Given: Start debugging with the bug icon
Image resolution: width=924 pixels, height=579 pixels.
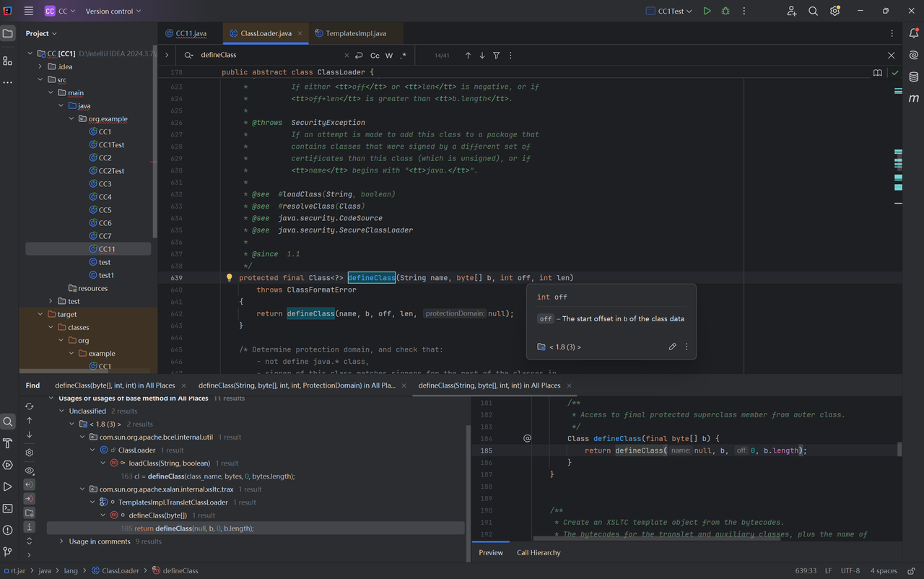Looking at the screenshot, I should (x=725, y=11).
